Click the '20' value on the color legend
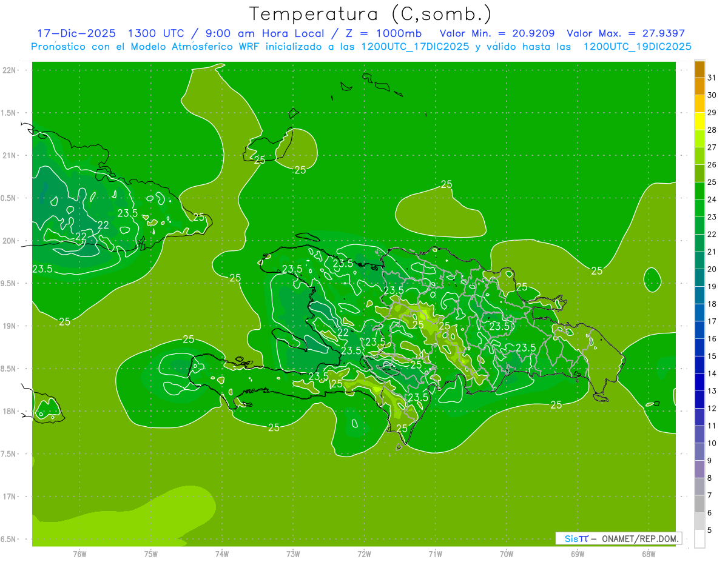The image size is (728, 562). click(x=712, y=269)
